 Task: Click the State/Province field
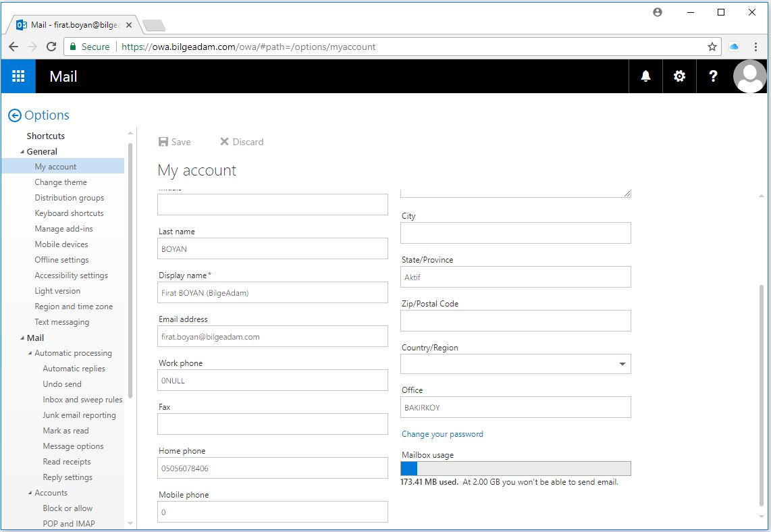[515, 277]
